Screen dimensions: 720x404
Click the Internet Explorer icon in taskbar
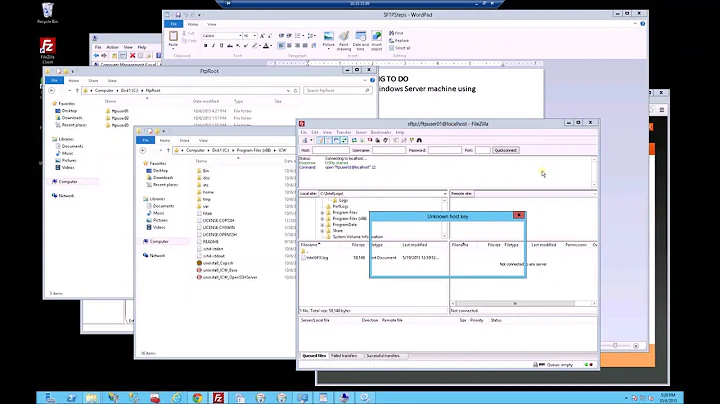point(177,398)
